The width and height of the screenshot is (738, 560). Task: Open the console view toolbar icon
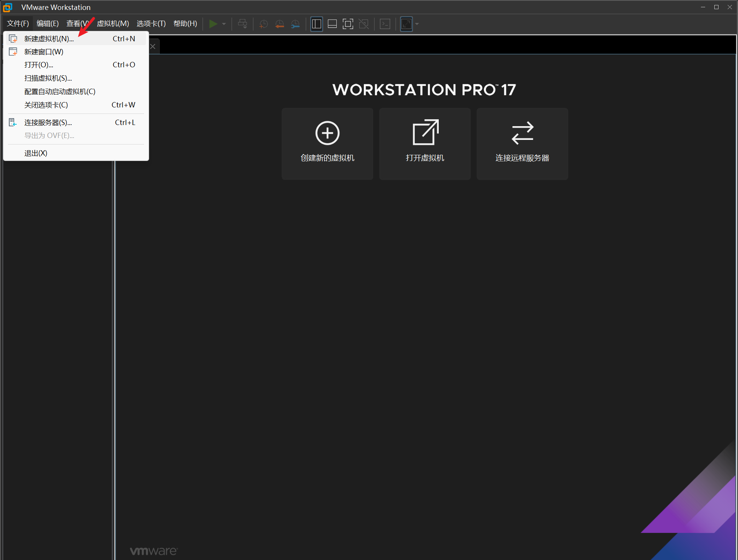(385, 24)
